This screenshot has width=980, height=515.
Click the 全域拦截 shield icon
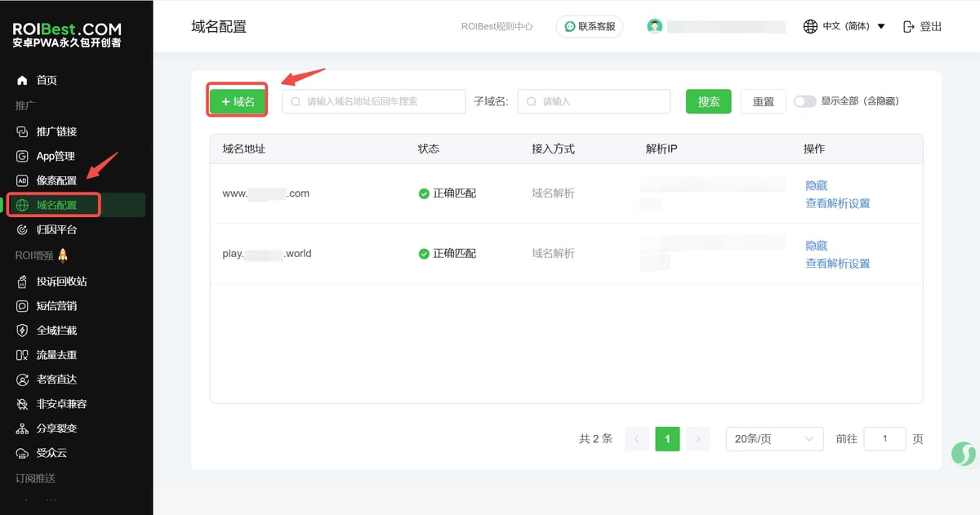point(22,330)
